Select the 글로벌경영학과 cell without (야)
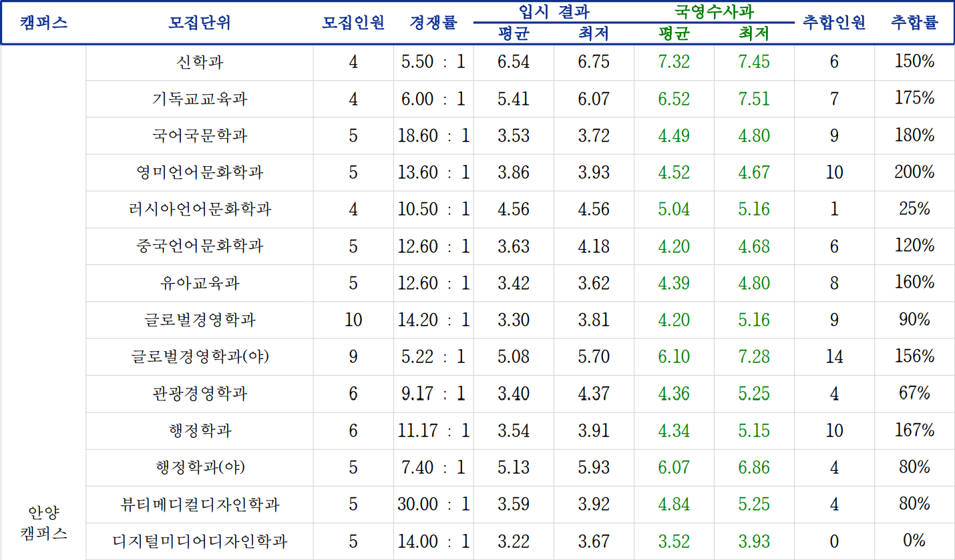This screenshot has height=560, width=955. (200, 320)
